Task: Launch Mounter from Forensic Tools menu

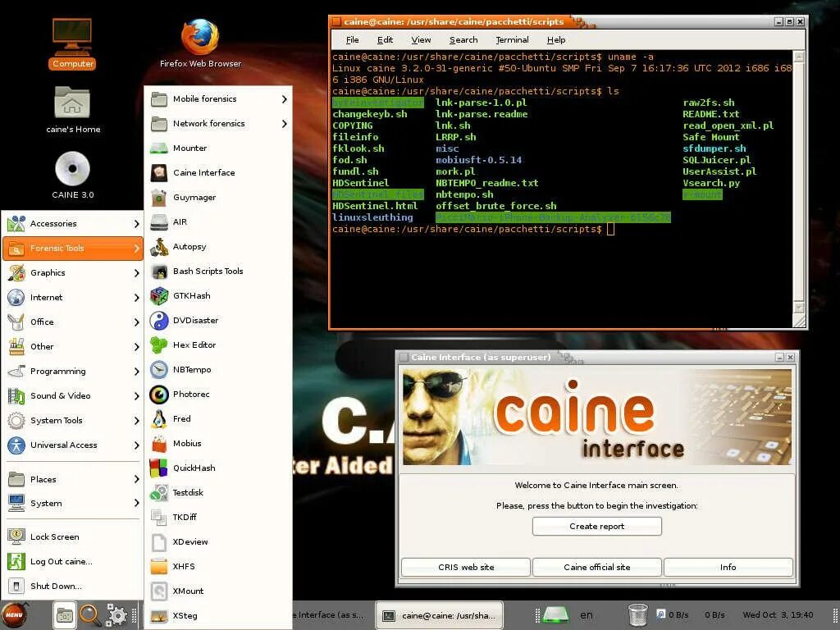Action: (218, 148)
